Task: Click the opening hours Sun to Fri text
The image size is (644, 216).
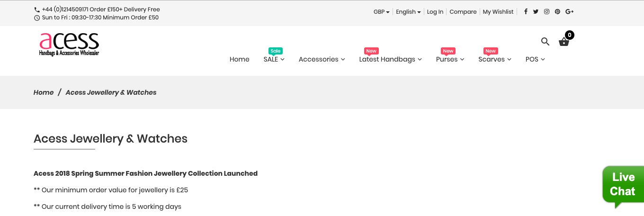Action: pos(100,18)
